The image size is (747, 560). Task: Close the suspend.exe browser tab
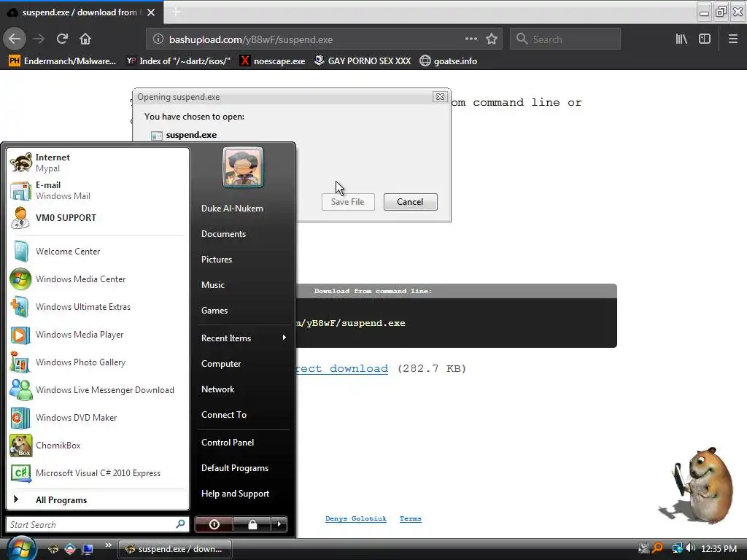151,12
